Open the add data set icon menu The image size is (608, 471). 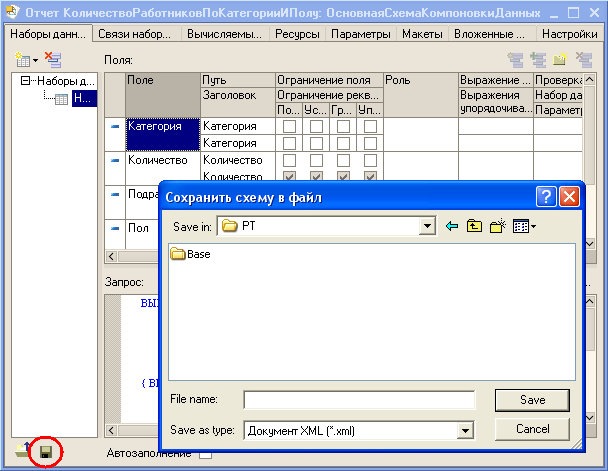click(26, 60)
